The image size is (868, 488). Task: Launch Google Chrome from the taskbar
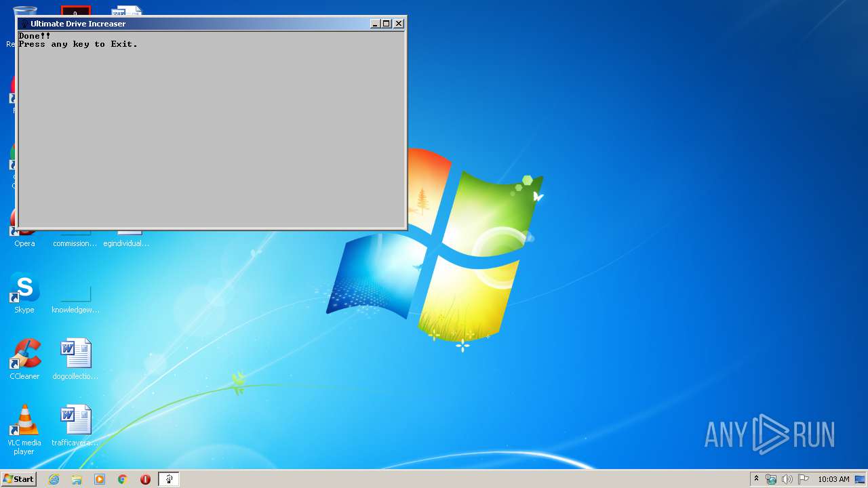click(x=123, y=479)
